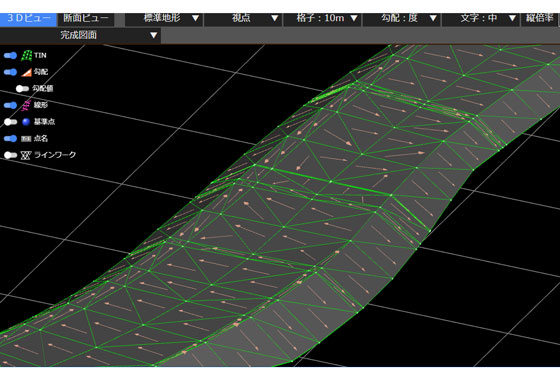
Task: Click the green TIN mesh icon
Action: coord(26,55)
